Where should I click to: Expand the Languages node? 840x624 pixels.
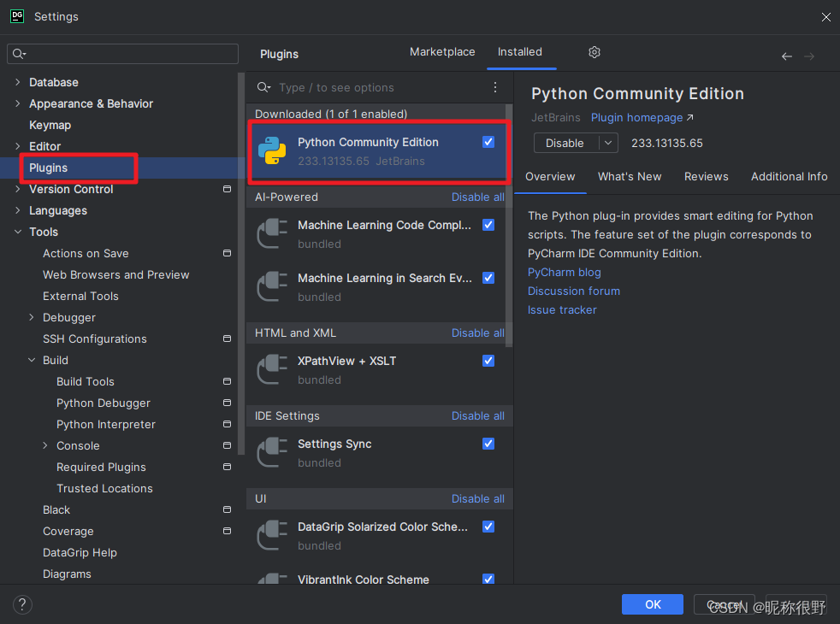coord(18,210)
